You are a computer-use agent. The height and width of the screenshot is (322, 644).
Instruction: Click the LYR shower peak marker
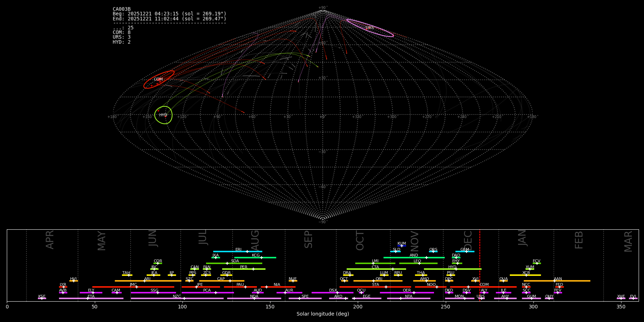[63, 287]
